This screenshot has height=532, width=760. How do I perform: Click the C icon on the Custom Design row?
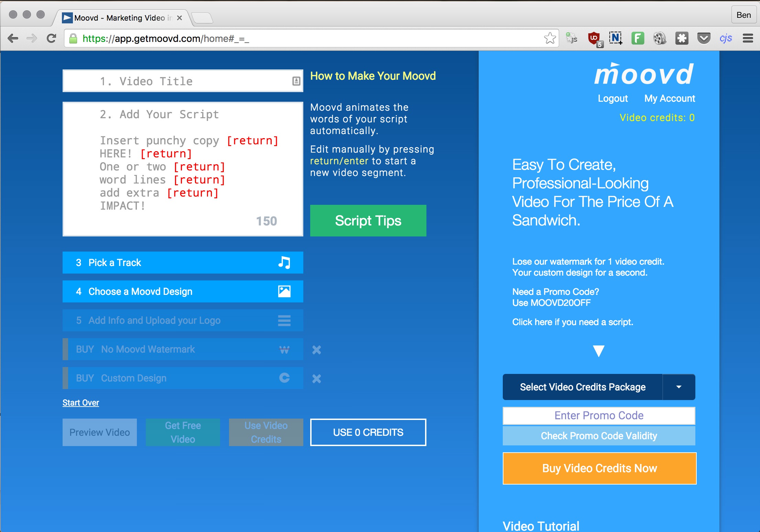284,378
